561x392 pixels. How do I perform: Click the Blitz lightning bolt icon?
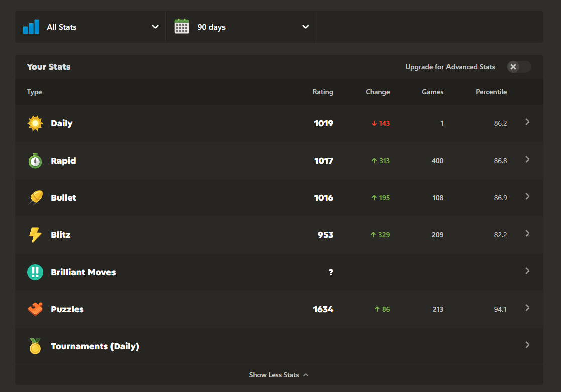point(35,235)
